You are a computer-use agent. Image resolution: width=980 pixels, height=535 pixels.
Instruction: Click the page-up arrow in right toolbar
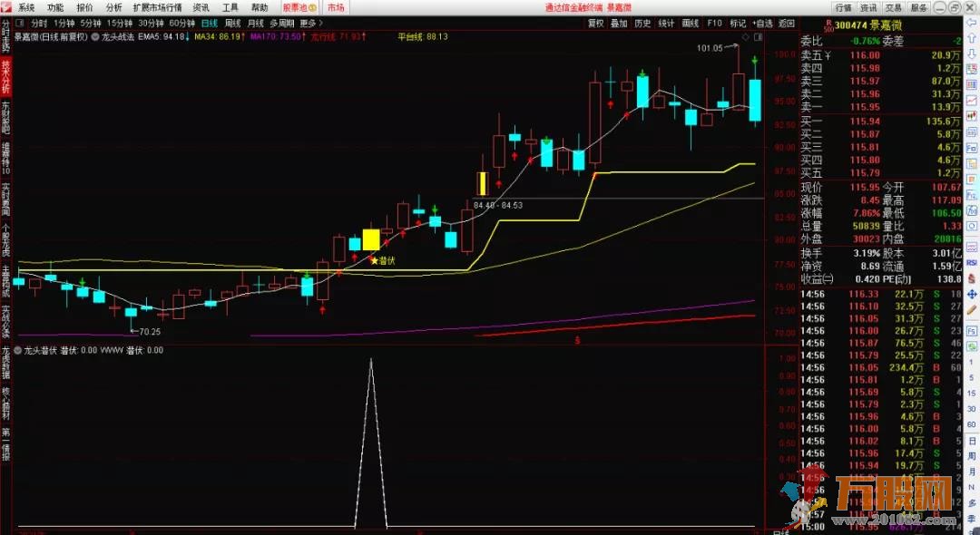[x=971, y=39]
